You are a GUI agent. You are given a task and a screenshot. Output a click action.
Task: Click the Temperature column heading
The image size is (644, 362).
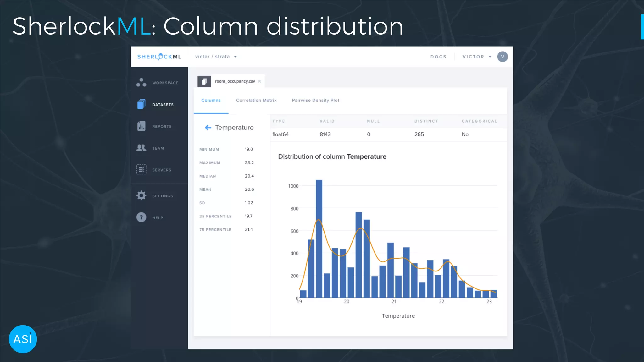point(234,127)
